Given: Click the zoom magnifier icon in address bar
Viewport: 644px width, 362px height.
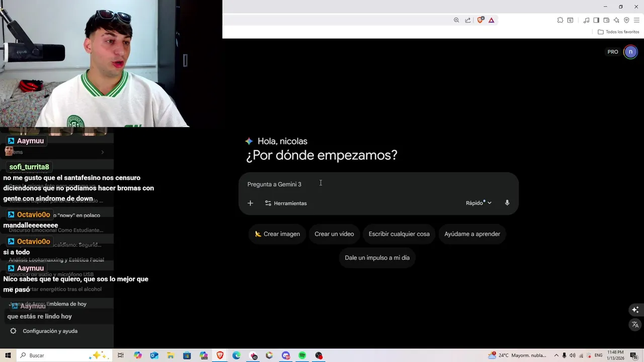Looking at the screenshot, I should tap(456, 20).
